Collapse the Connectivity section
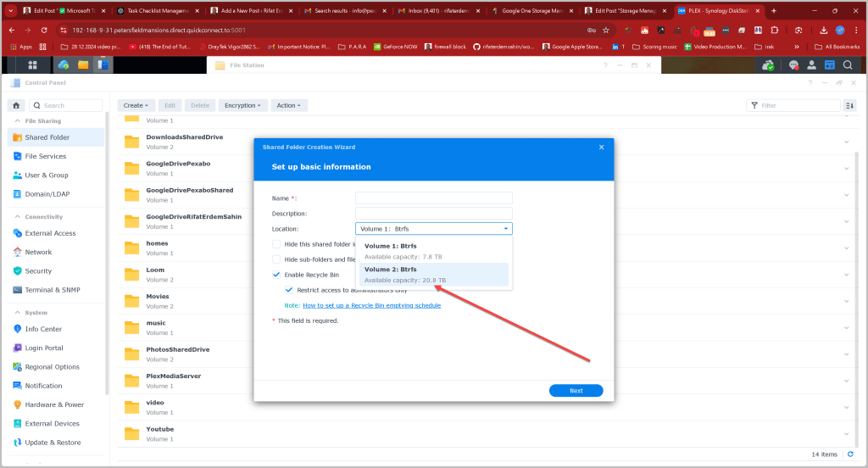 click(18, 216)
